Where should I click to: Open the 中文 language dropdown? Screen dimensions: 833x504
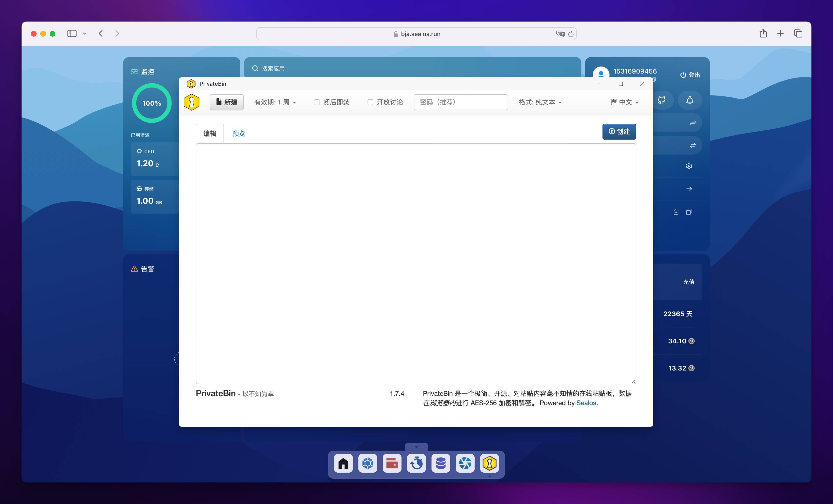click(x=625, y=102)
